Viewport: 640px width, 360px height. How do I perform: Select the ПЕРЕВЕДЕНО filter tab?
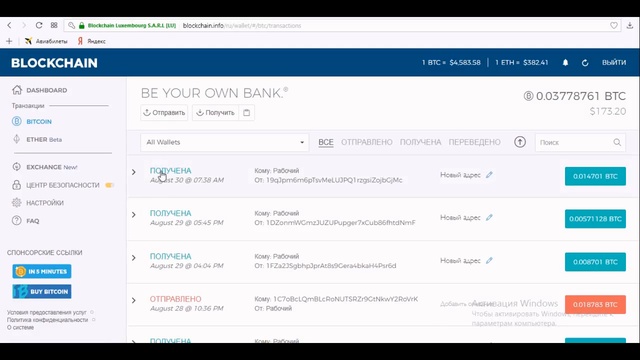(474, 142)
